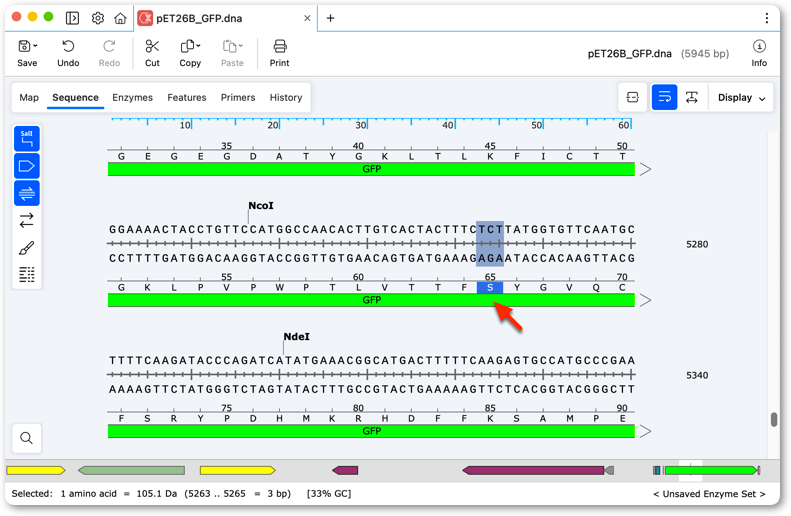Screen dimensions: 791x516
Task: Click the green GFP feature in minimap
Action: [711, 471]
